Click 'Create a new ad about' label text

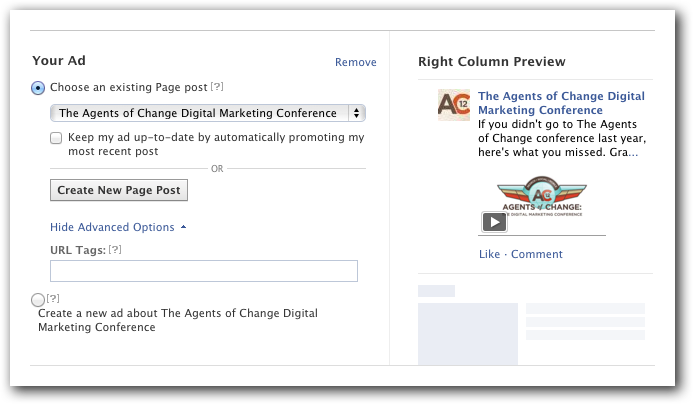[178, 320]
